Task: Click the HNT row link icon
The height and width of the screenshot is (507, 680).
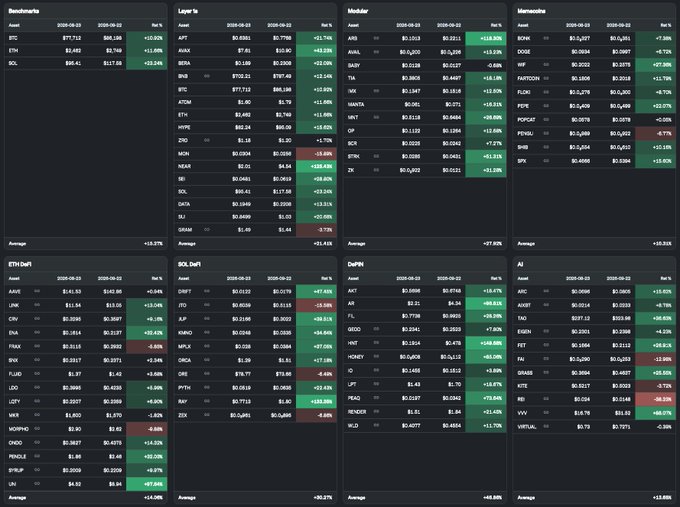Action: [376, 343]
